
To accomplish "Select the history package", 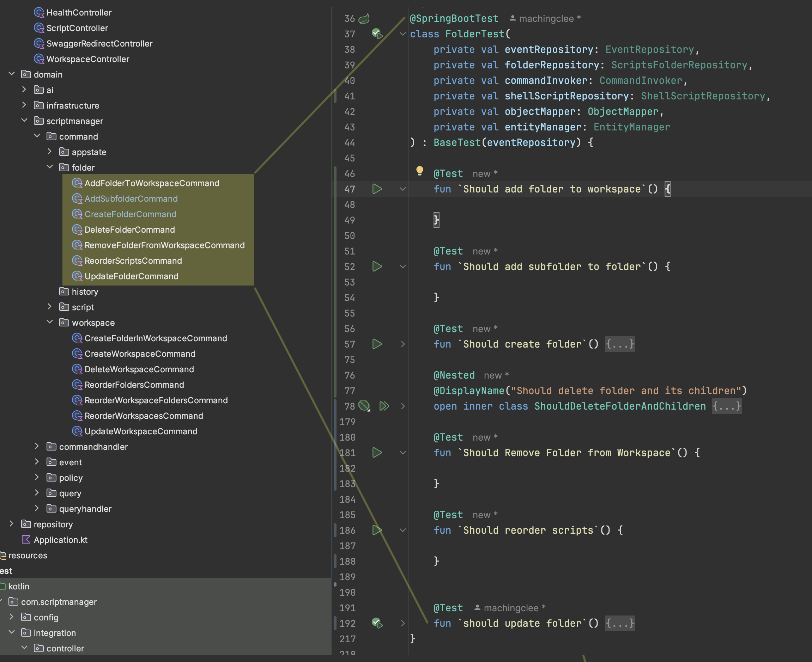I will pyautogui.click(x=85, y=292).
